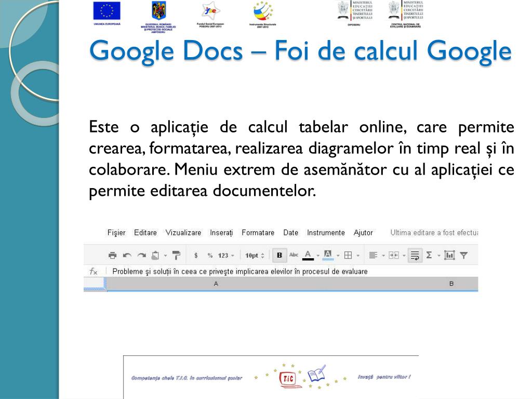Viewport: 532px width, 399px height.
Task: Select column A header
Action: (x=216, y=284)
